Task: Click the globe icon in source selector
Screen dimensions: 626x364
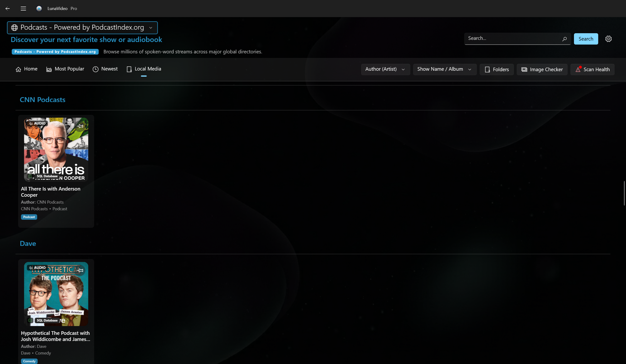Action: pyautogui.click(x=14, y=28)
